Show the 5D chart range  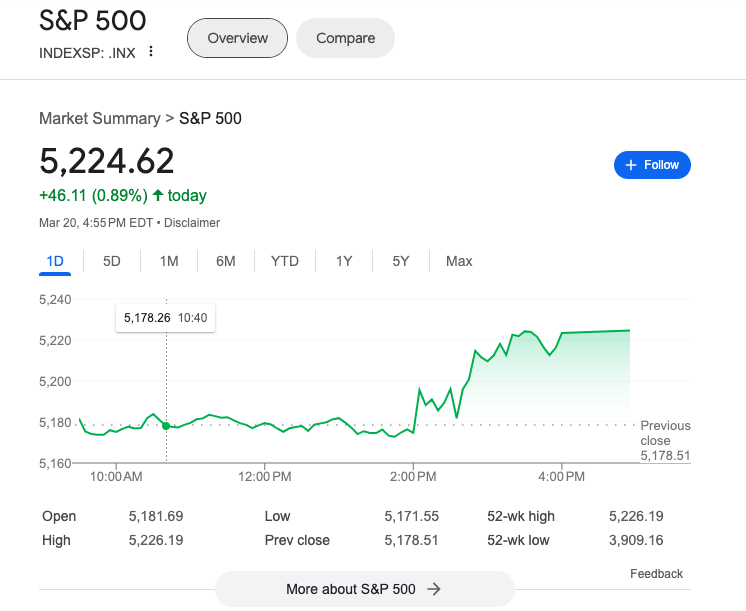tap(112, 261)
